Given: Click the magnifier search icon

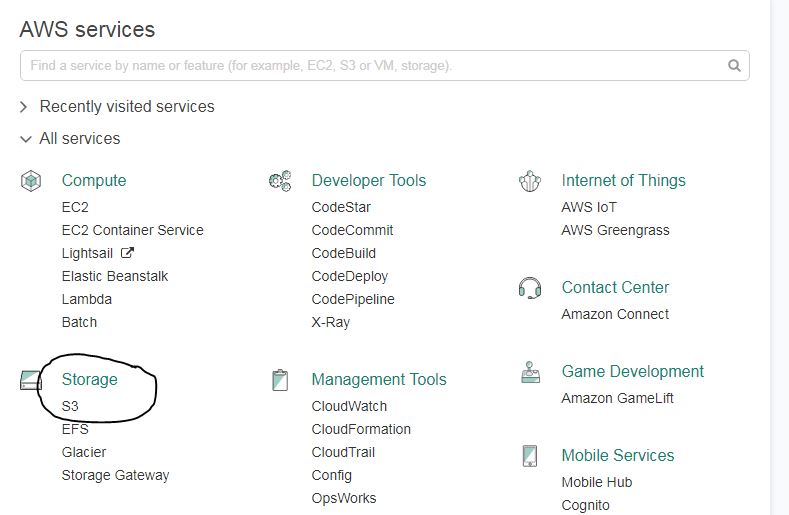Looking at the screenshot, I should (734, 65).
